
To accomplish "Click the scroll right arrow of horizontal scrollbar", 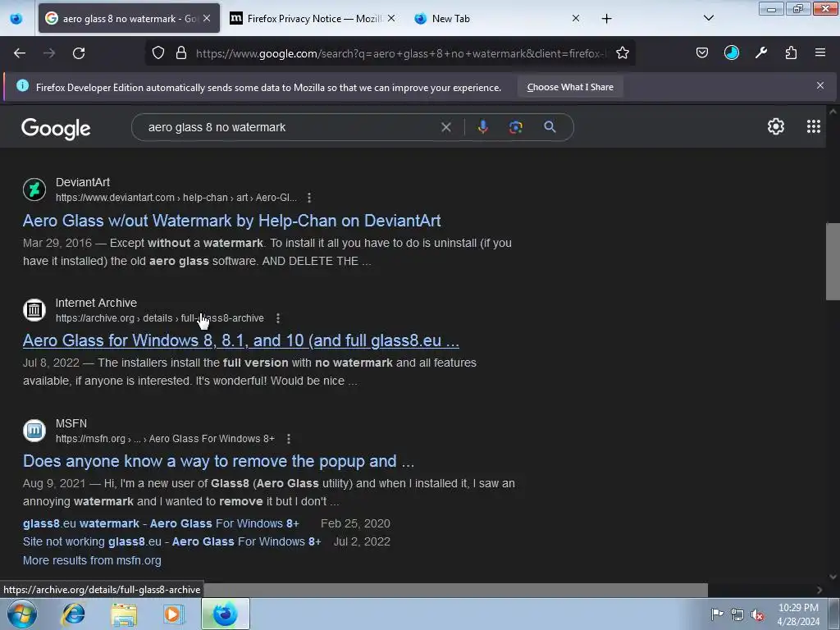I will pos(819,590).
